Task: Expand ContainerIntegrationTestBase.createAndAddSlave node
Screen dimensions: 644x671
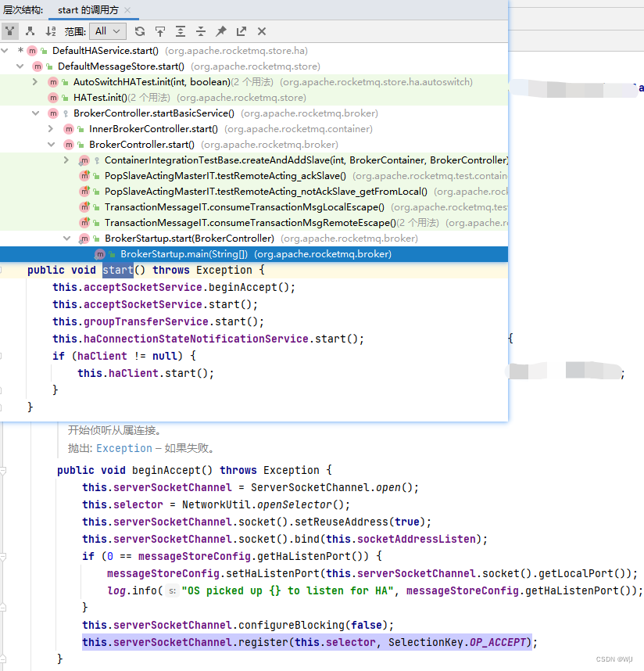Action: (x=66, y=160)
